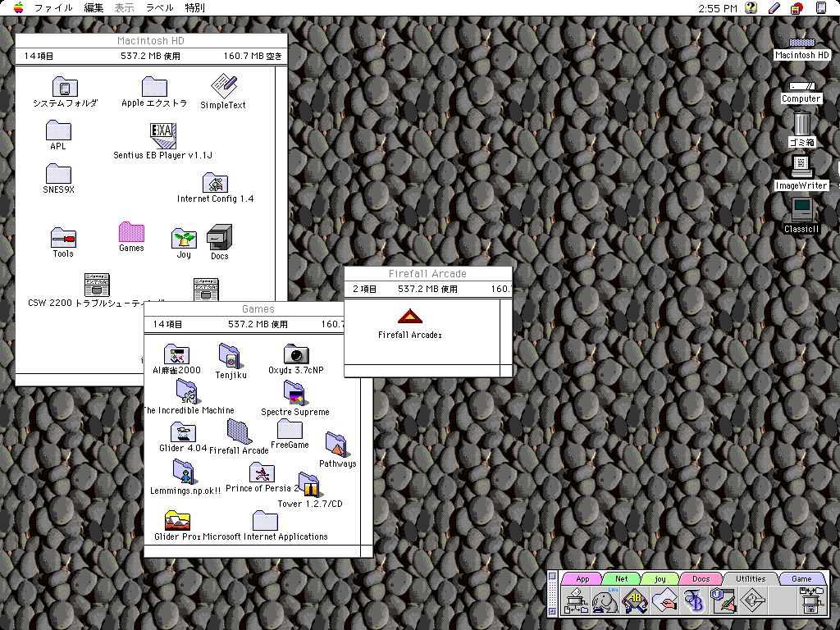Select the SimpleText application icon

coord(223,86)
